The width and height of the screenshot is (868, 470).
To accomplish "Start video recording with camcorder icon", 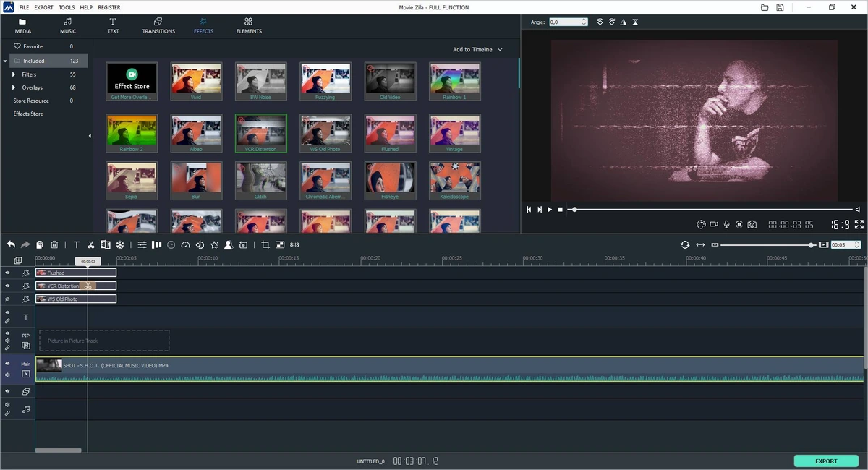I will pyautogui.click(x=714, y=225).
